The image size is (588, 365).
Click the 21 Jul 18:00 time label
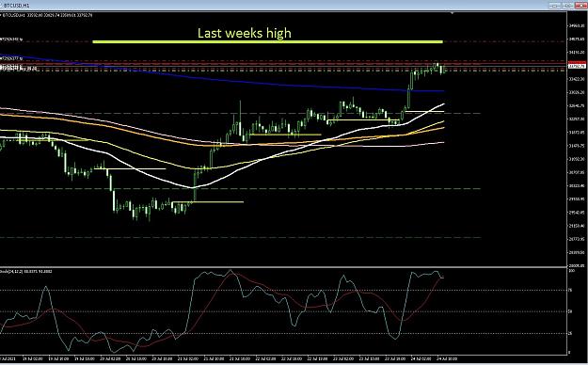239,359
